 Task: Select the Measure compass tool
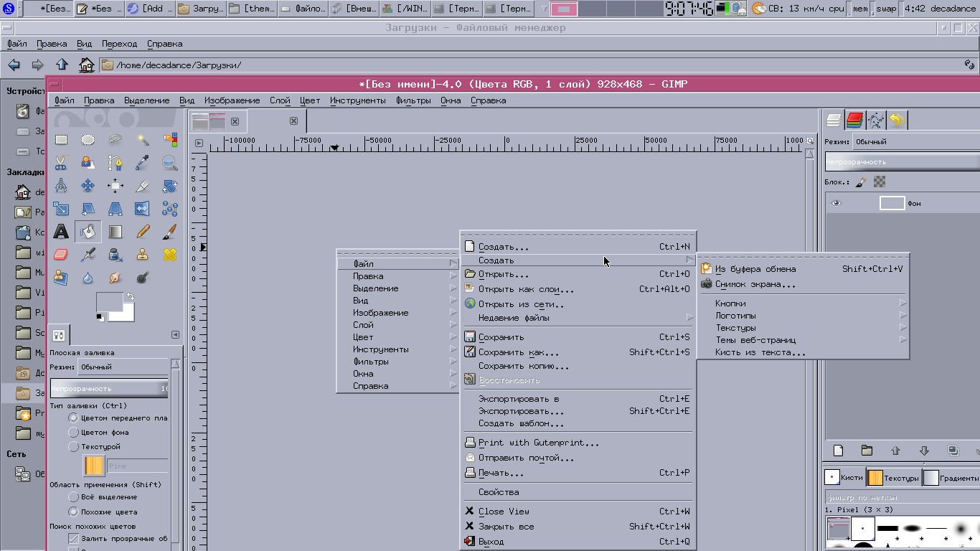pos(61,186)
